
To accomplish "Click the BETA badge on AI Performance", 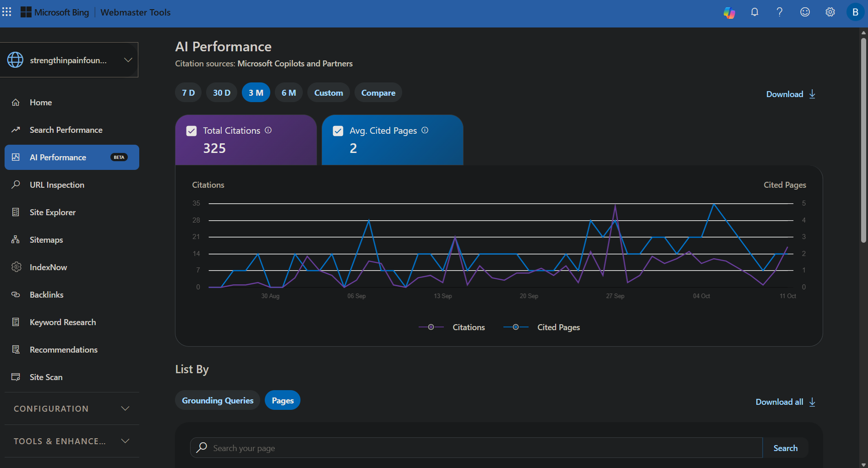I will pyautogui.click(x=119, y=158).
